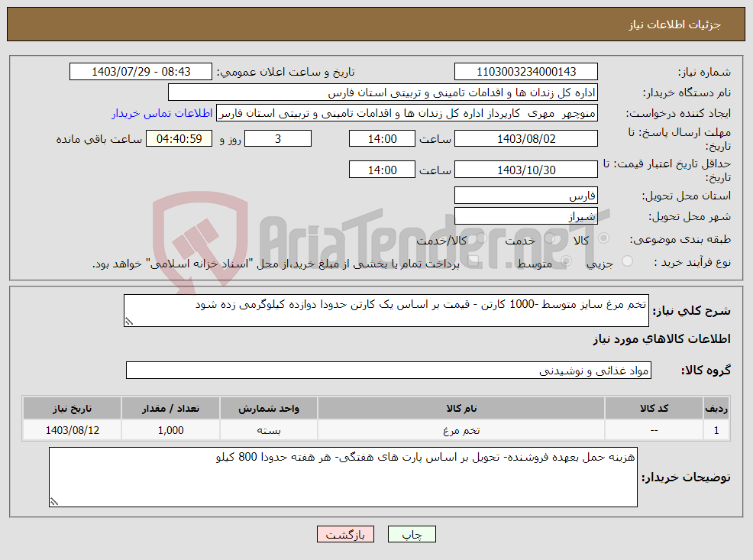Select the کالا radio button

pos(604,238)
